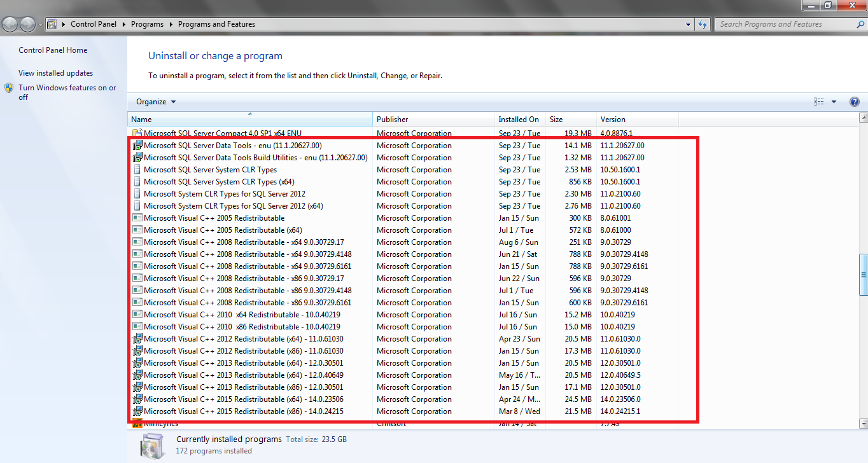868x463 pixels.
Task: Click the scrollbar up arrow
Action: (864, 118)
